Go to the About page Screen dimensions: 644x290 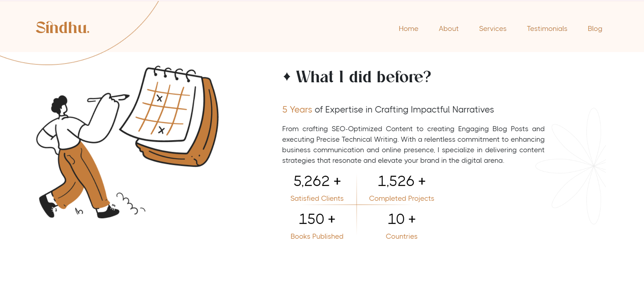pyautogui.click(x=448, y=29)
